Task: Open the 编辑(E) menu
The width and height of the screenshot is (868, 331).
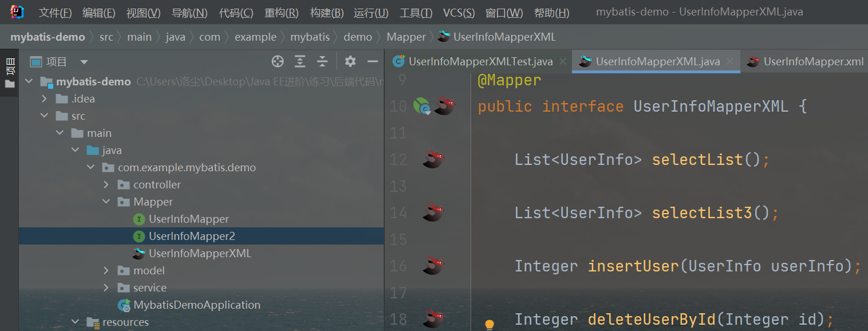Action: pos(98,13)
